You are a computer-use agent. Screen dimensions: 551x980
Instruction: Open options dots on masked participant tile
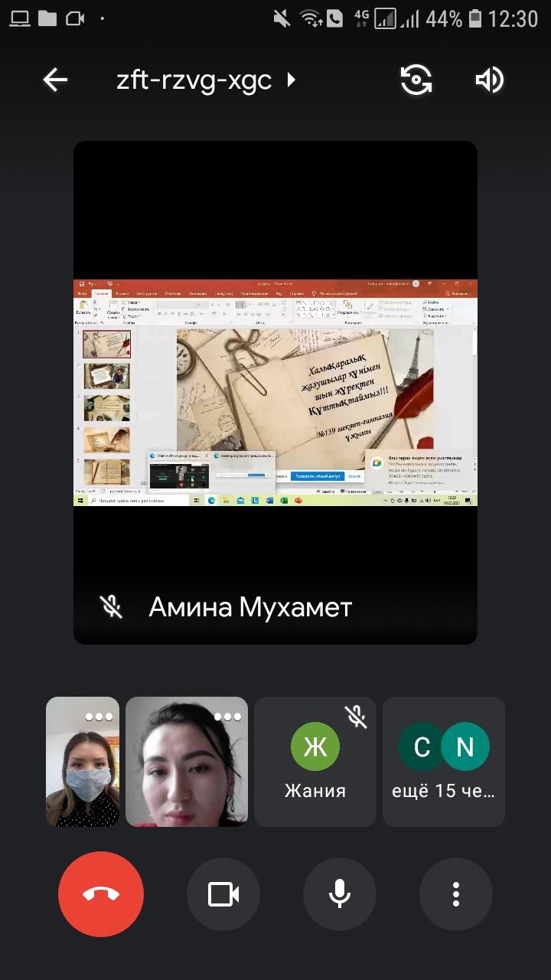click(99, 717)
